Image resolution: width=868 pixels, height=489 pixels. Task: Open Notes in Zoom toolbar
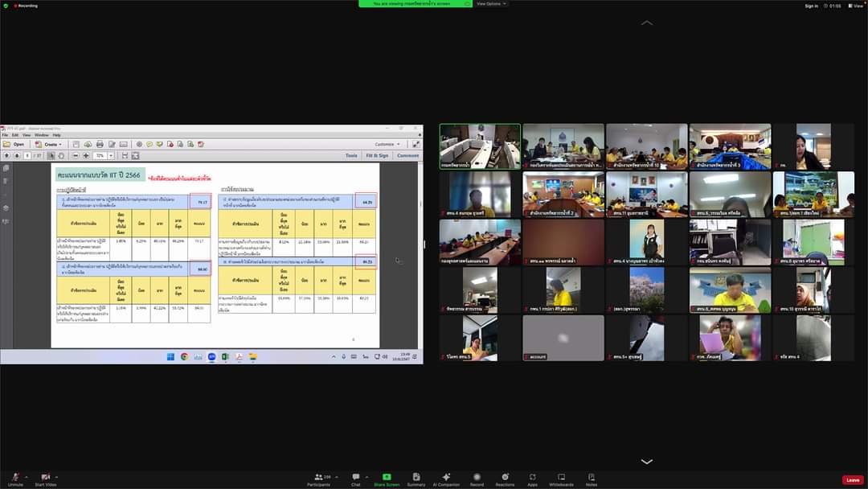click(592, 479)
